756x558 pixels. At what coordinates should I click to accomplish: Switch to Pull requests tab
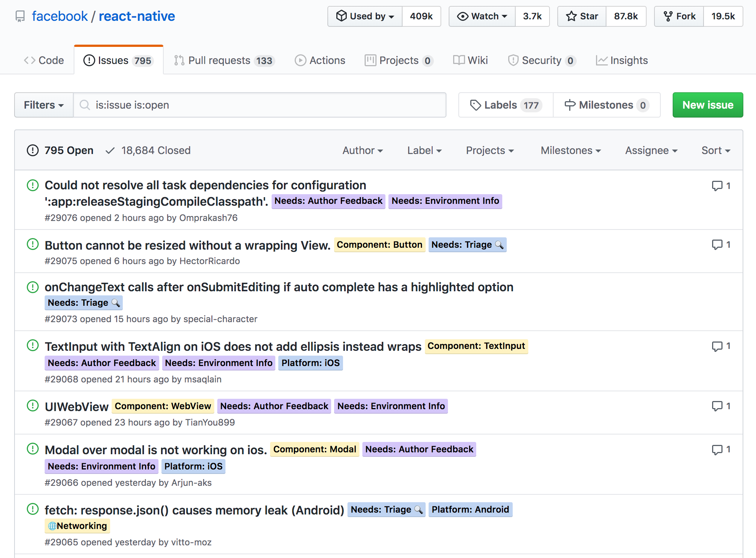coord(224,60)
